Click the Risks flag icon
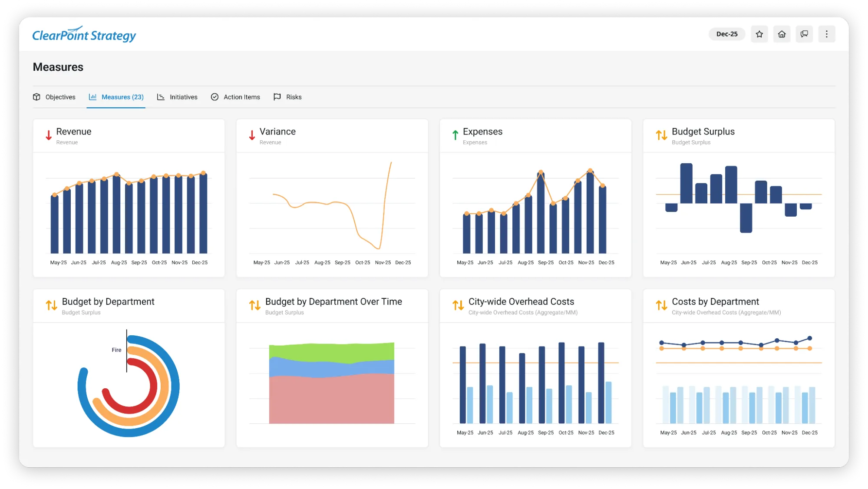This screenshot has width=868, height=489. click(277, 97)
